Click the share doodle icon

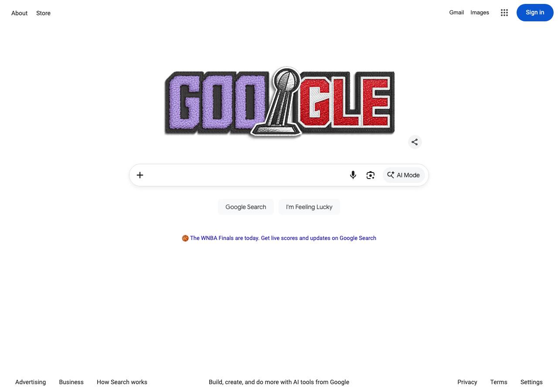coord(415,142)
